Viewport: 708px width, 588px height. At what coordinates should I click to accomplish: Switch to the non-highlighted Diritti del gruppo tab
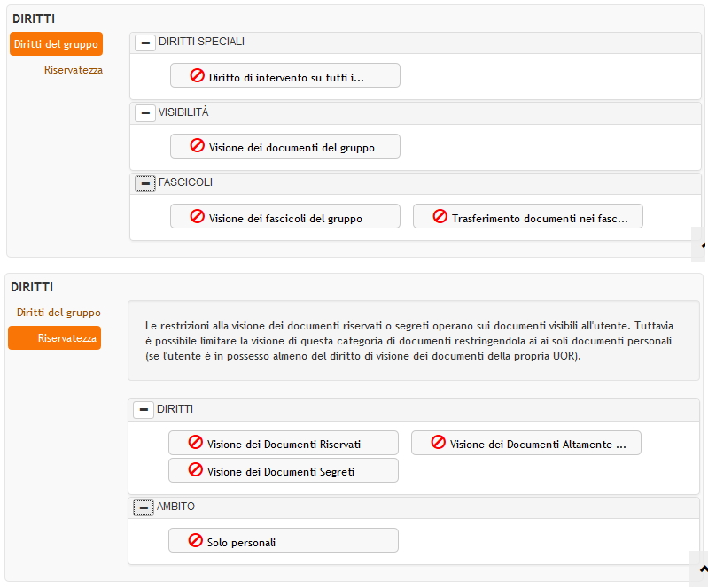(x=58, y=313)
